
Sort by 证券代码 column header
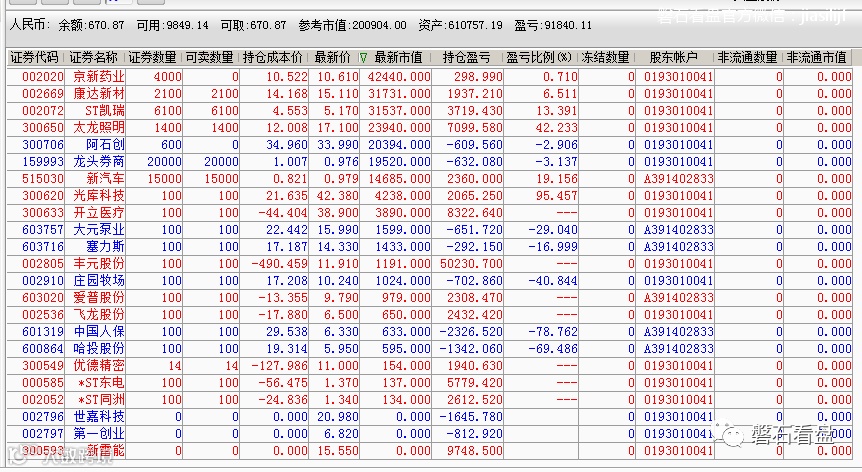point(34,57)
